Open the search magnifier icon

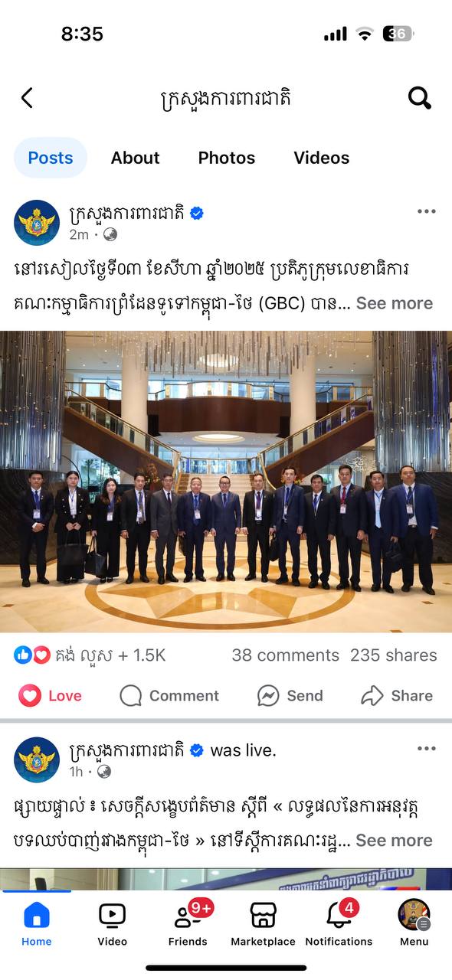[419, 98]
